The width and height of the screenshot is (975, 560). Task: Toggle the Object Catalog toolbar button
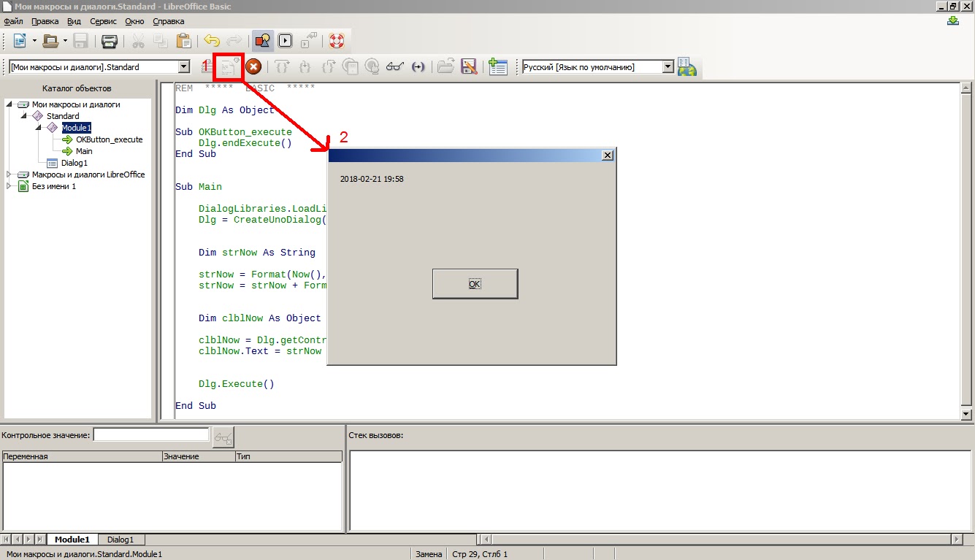point(263,41)
